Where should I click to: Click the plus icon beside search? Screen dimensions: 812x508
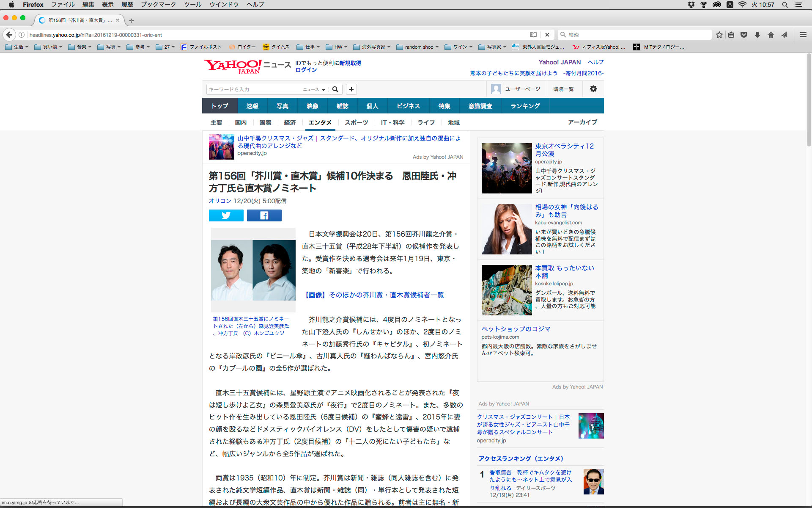[x=351, y=89]
